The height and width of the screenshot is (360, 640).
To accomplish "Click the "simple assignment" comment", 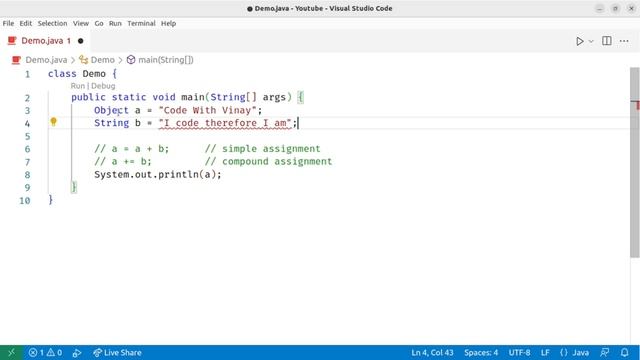I will tap(262, 149).
